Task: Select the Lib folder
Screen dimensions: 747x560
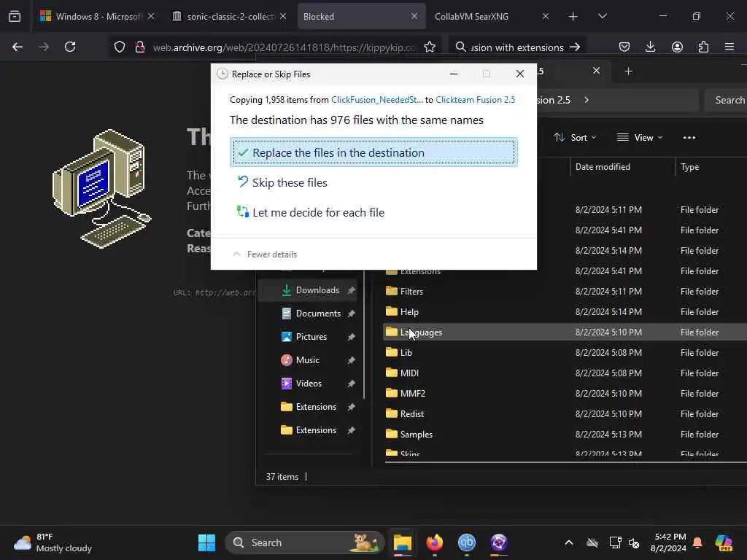Action: (565, 352)
